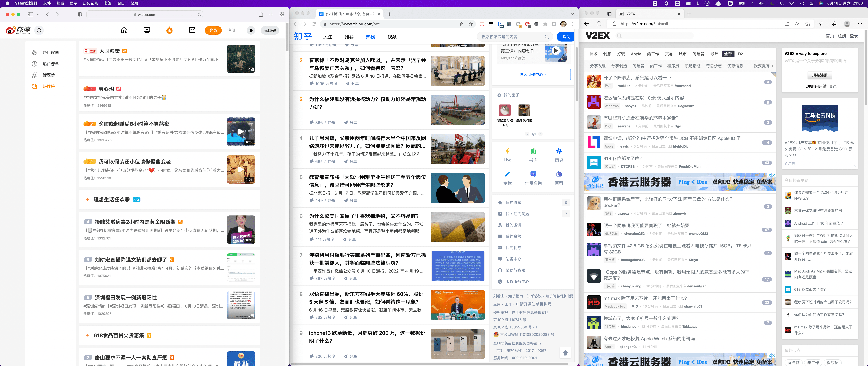Open Zhihu Live lightning icon

coord(507,151)
